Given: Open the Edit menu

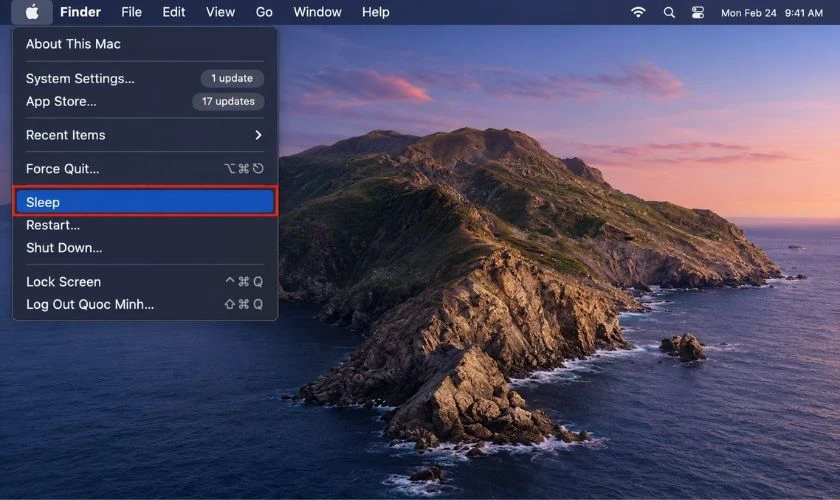Looking at the screenshot, I should (174, 12).
